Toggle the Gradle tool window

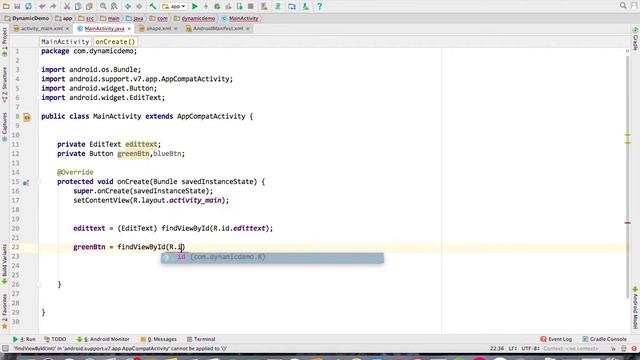635,39
